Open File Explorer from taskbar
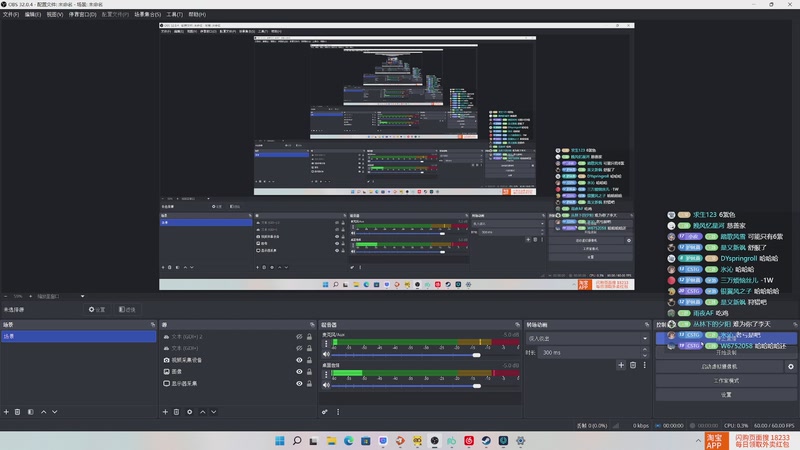 coord(331,441)
